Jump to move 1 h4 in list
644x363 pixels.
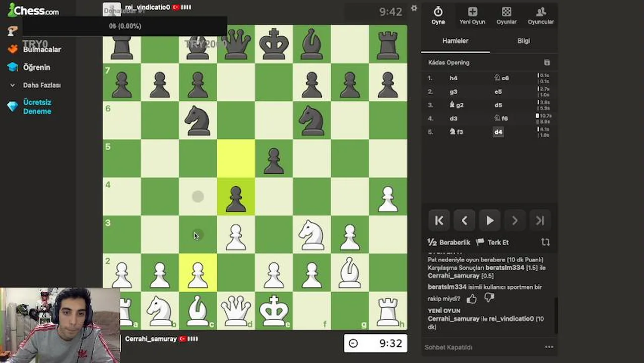(454, 78)
